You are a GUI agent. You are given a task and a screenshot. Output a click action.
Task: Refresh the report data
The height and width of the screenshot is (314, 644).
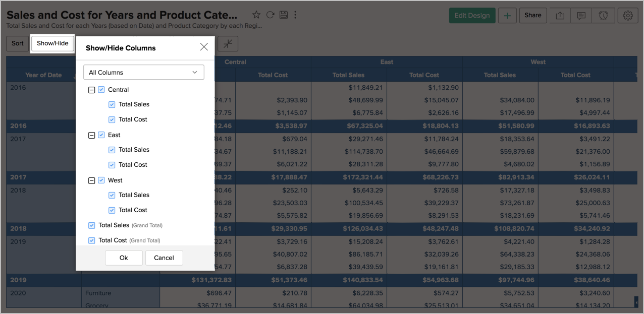coord(270,15)
